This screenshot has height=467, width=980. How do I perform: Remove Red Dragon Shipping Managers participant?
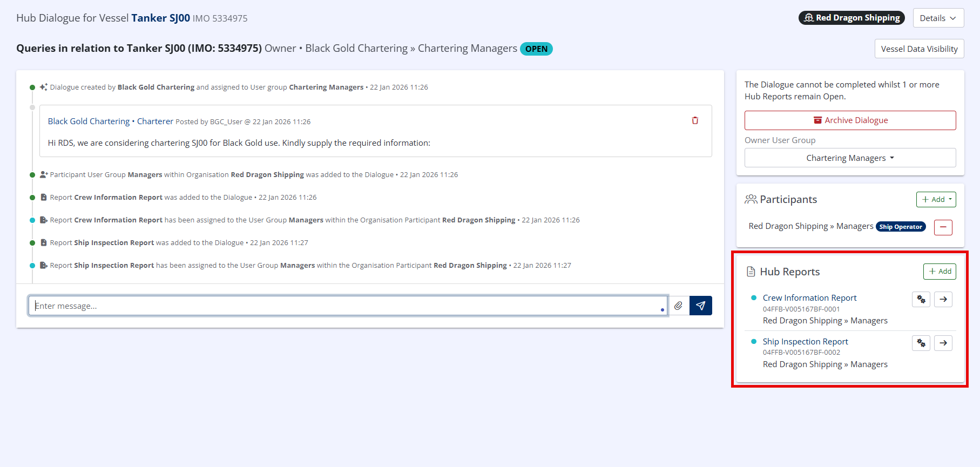pos(943,227)
